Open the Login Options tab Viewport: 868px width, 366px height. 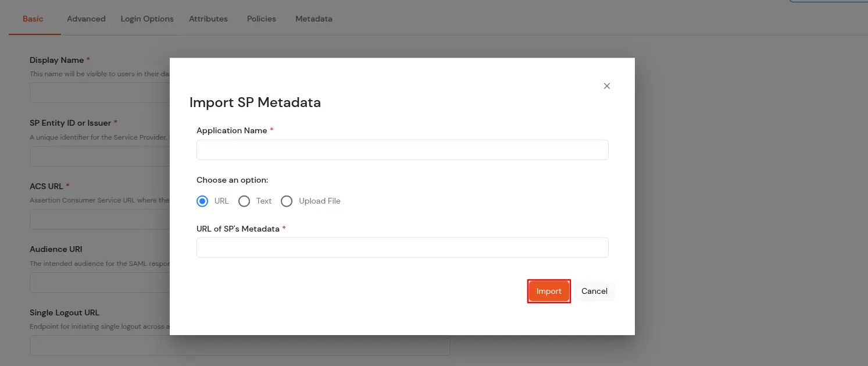coord(147,18)
